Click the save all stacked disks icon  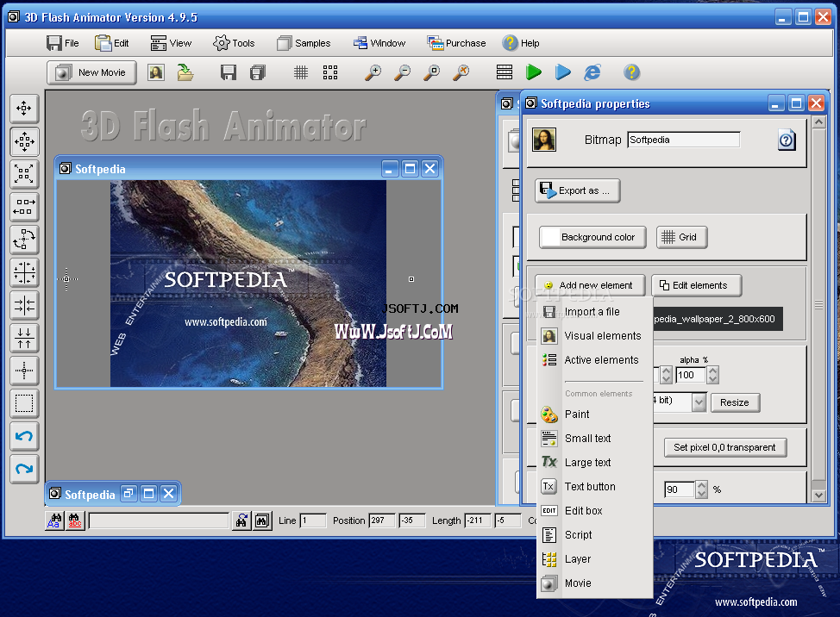pos(258,72)
